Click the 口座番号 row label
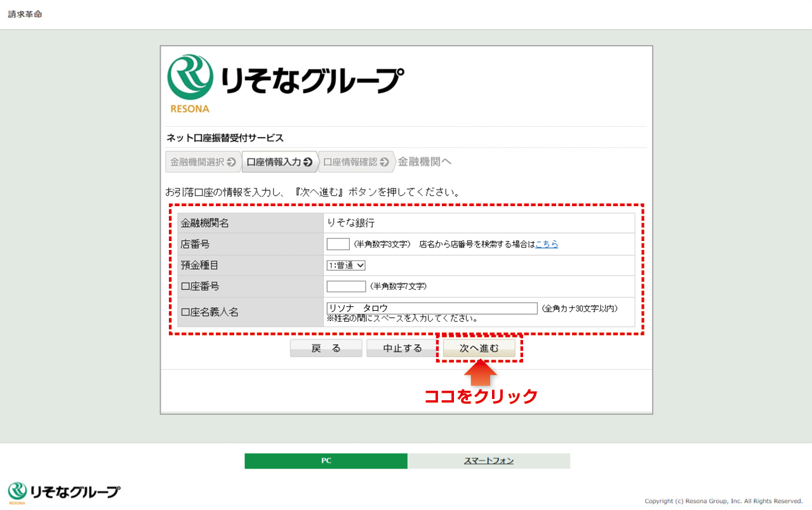 [200, 286]
